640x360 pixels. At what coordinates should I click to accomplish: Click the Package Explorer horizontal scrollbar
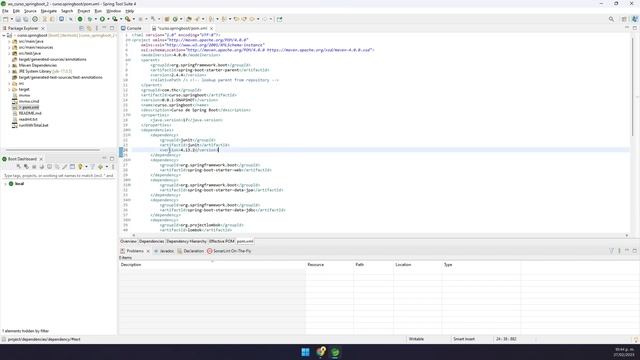pos(53,150)
